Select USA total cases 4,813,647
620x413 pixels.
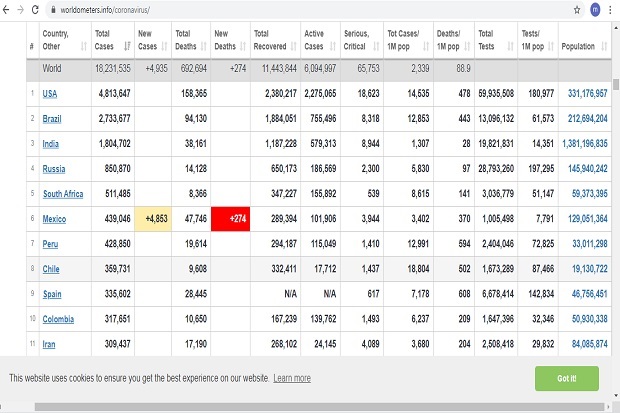tap(113, 94)
